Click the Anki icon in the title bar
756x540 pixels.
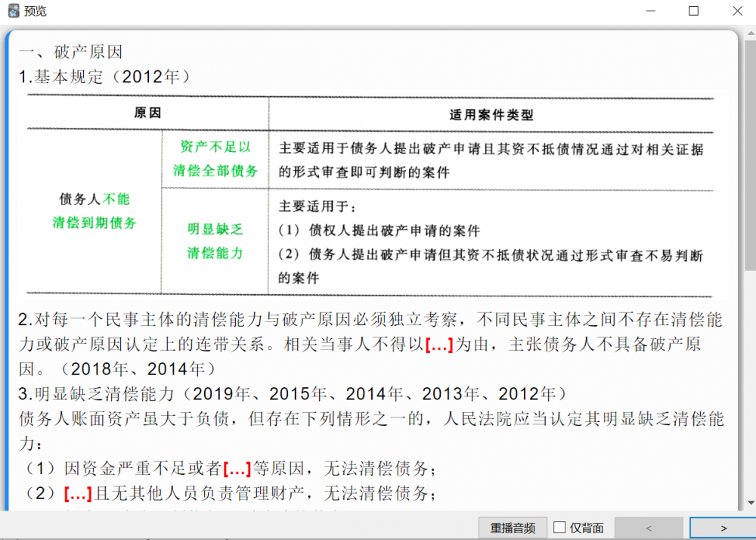coord(13,11)
